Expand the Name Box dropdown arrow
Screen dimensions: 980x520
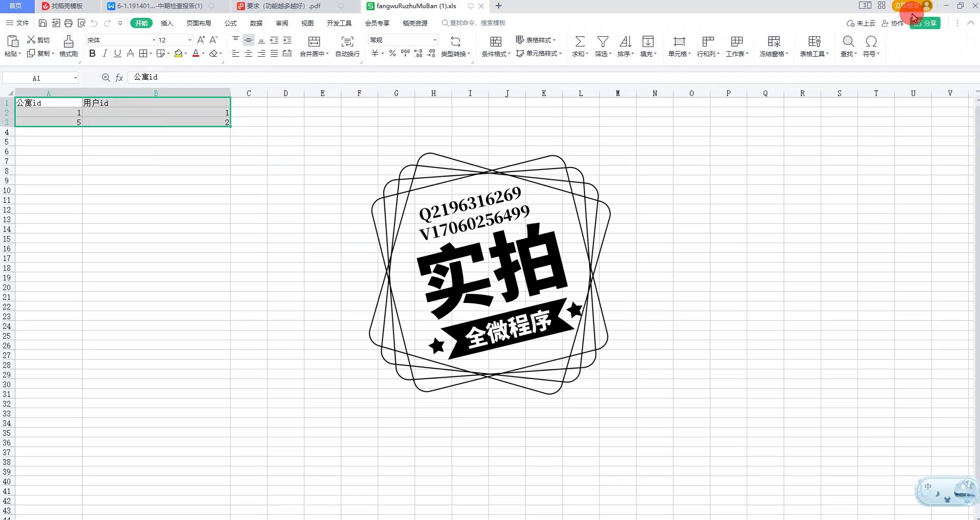(x=76, y=78)
